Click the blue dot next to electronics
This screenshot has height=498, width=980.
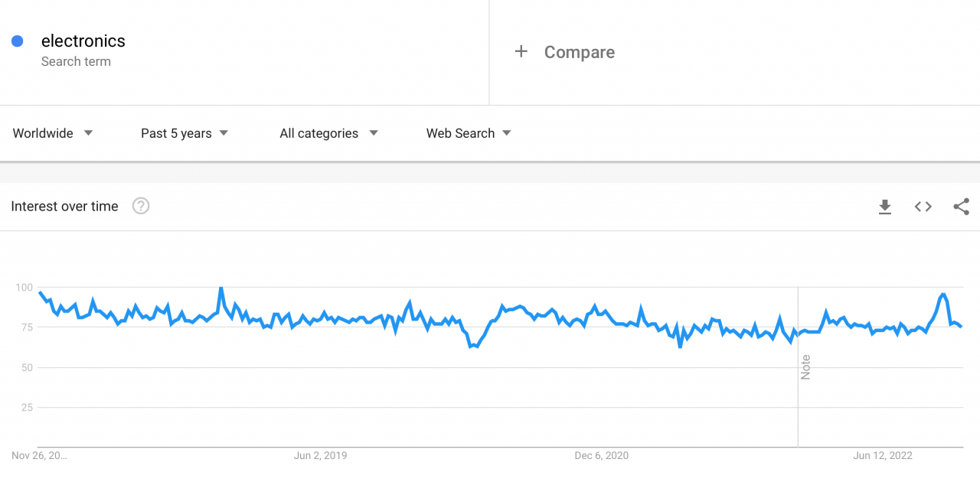[17, 41]
